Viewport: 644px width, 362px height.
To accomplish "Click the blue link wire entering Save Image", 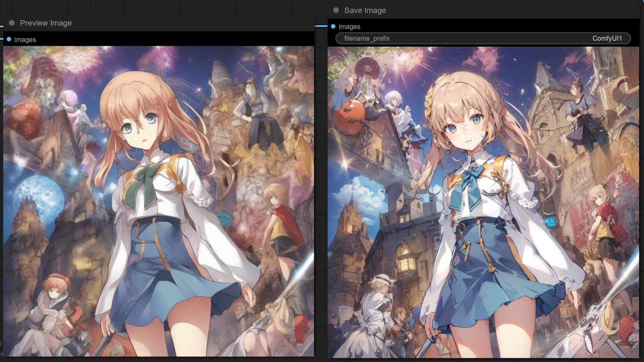I will [x=321, y=26].
